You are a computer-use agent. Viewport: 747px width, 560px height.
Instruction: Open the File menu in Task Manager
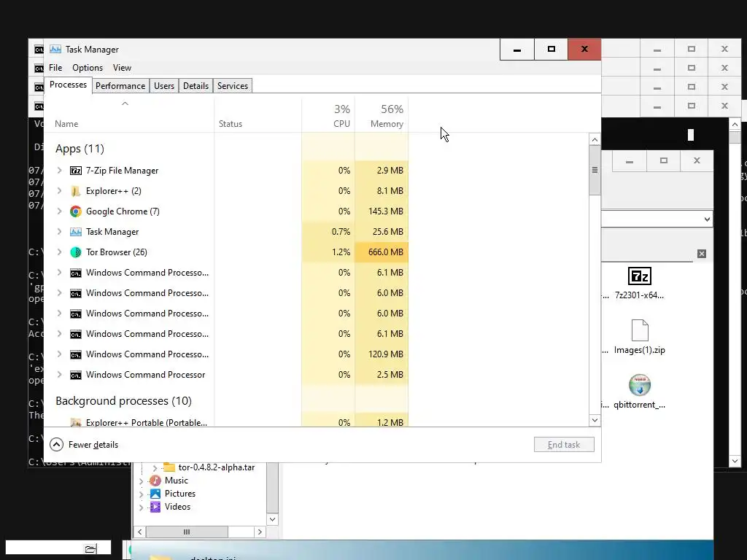pyautogui.click(x=55, y=68)
